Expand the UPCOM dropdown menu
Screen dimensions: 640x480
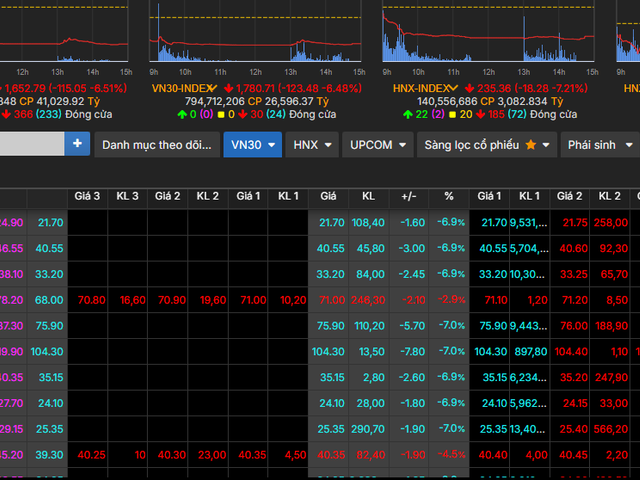pyautogui.click(x=378, y=145)
